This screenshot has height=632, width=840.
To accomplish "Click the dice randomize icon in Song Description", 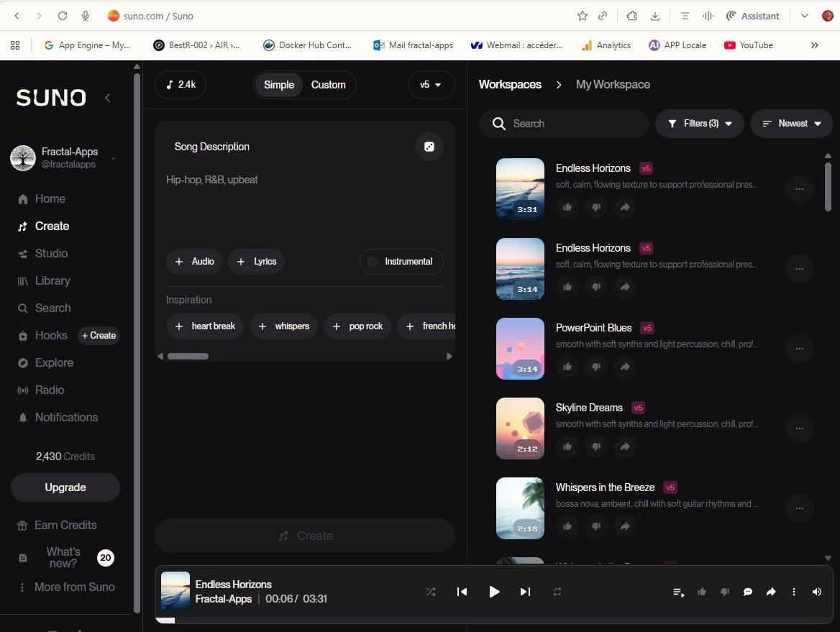I will click(x=429, y=147).
